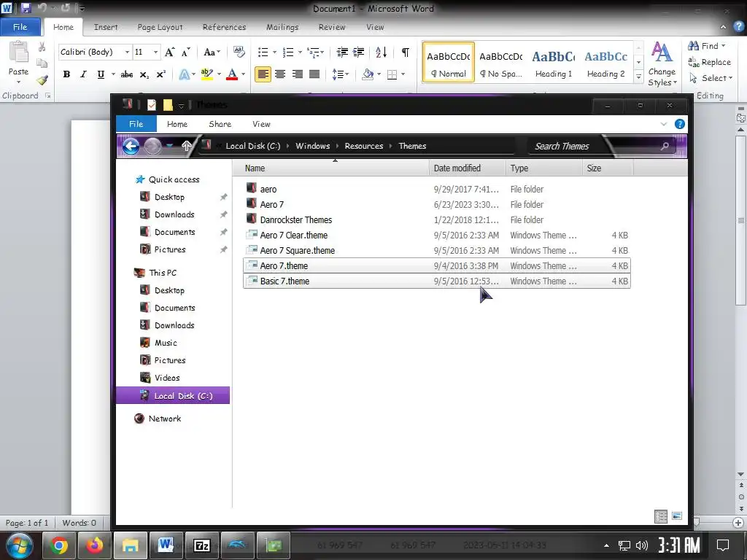Open Select dropdown in Editing group
This screenshot has height=560, width=747.
coord(711,78)
